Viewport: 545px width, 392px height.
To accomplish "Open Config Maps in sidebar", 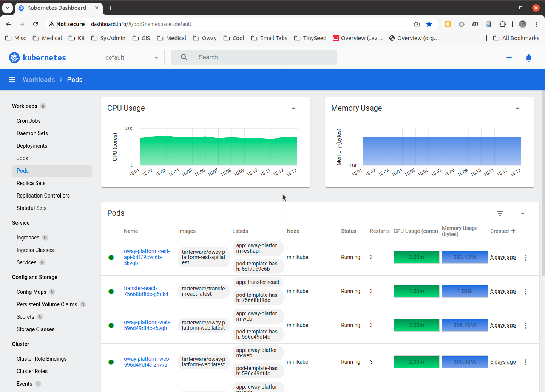I will coord(31,292).
